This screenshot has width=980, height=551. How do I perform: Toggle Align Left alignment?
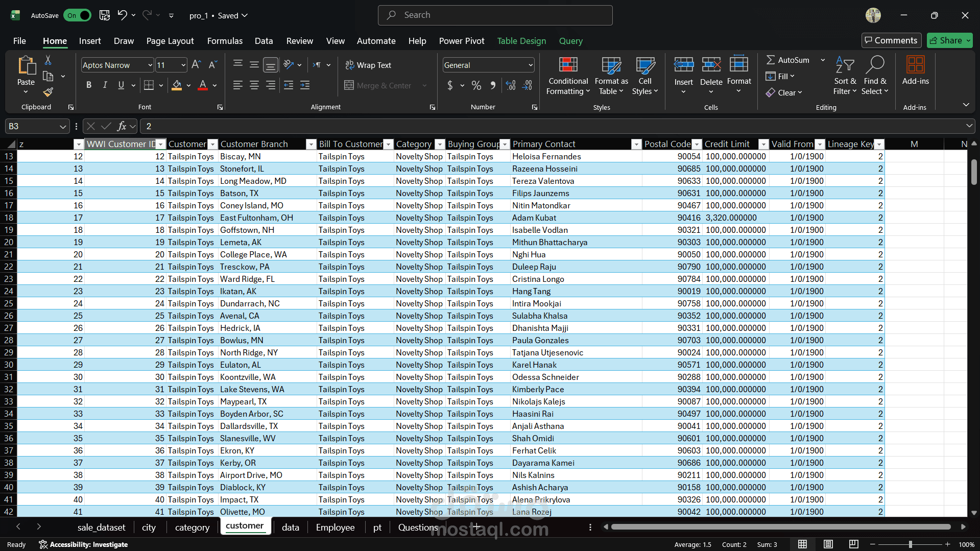coord(238,85)
